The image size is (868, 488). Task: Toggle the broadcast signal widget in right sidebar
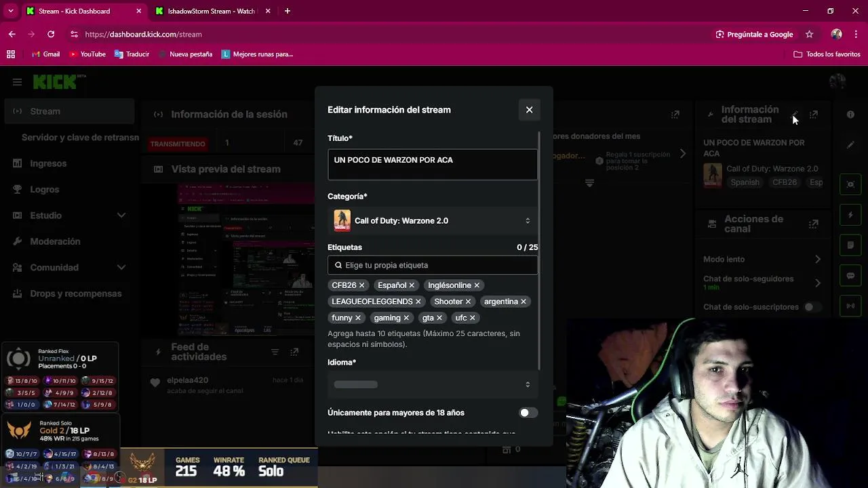[850, 306]
